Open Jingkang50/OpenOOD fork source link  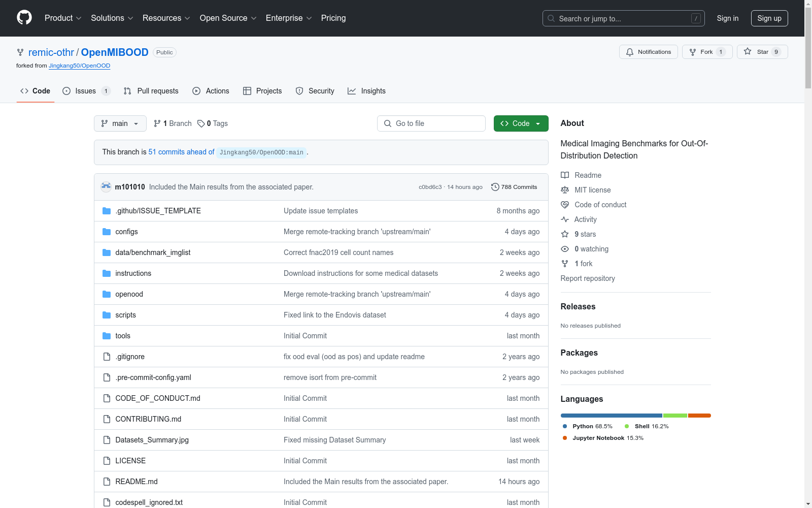coord(79,66)
